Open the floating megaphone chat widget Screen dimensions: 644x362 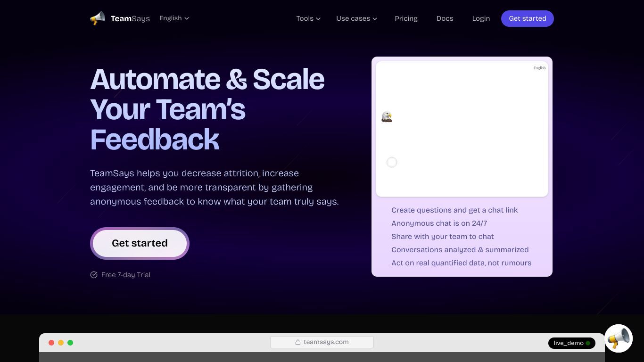click(618, 338)
